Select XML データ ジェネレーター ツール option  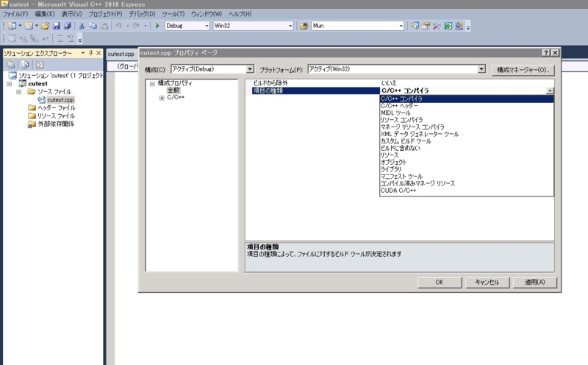coord(467,134)
